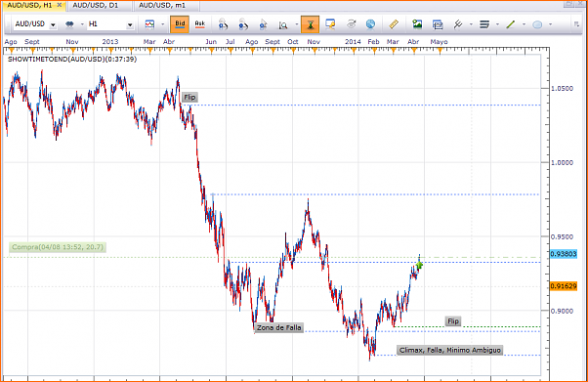This screenshot has width=588, height=382.
Task: Click the chart window with pin icon
Action: point(330,24)
